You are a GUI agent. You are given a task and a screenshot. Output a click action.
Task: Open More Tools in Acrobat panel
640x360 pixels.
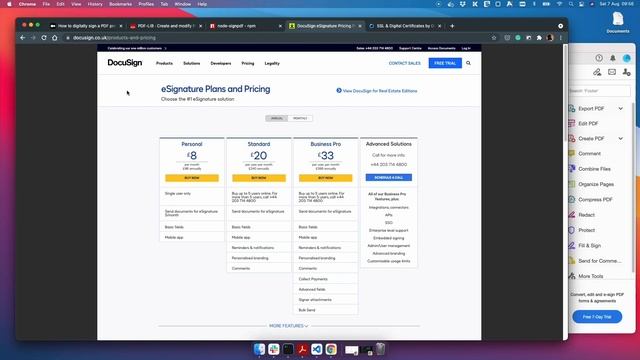click(x=590, y=276)
